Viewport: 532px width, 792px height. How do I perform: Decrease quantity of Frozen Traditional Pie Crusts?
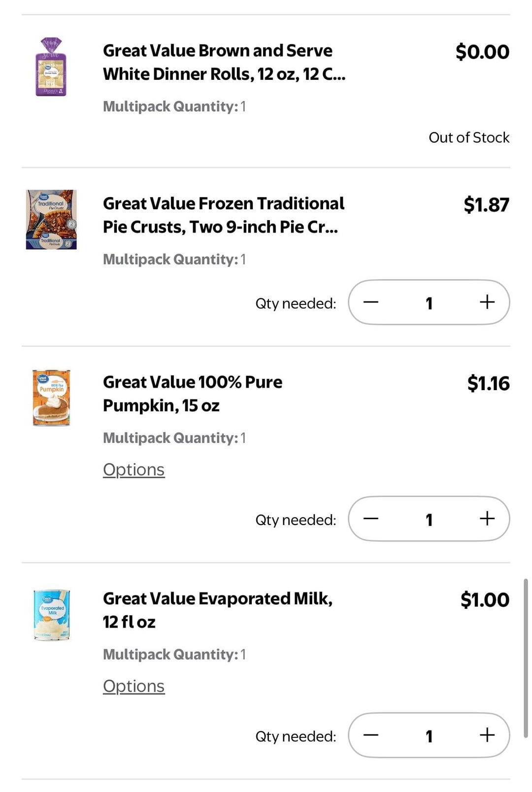coord(371,302)
